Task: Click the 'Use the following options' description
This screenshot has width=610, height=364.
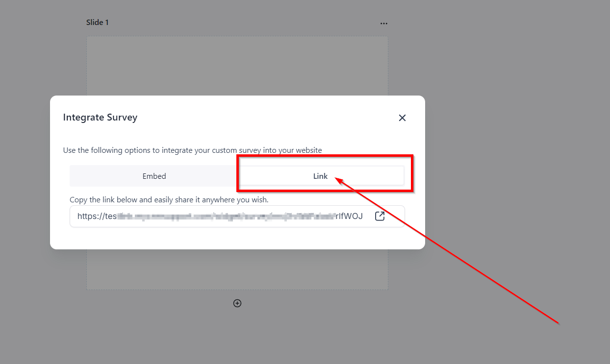Action: coord(193,150)
